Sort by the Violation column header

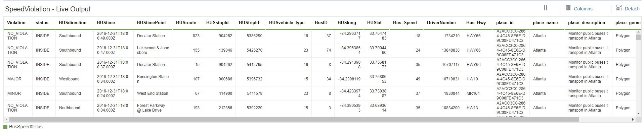[16, 22]
